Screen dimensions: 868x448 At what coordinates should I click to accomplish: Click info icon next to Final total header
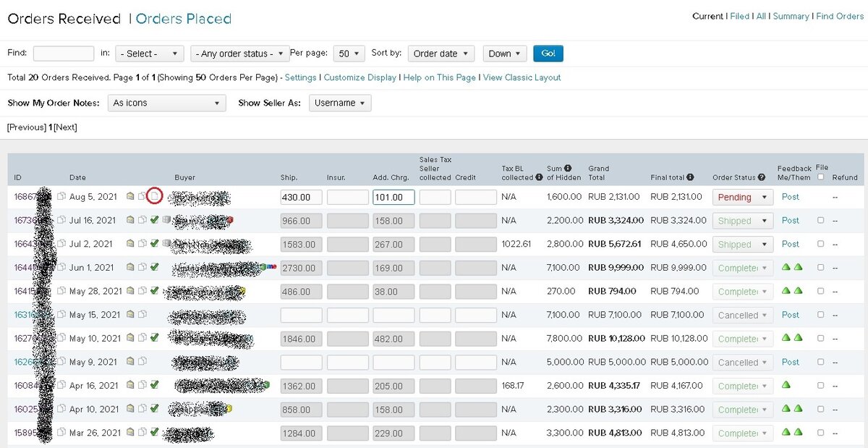tap(690, 177)
